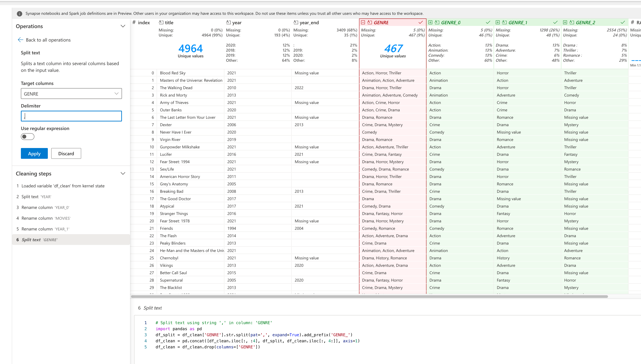Click the plus icon on the GENRE_0 column
The width and height of the screenshot is (641, 364).
coord(430,23)
